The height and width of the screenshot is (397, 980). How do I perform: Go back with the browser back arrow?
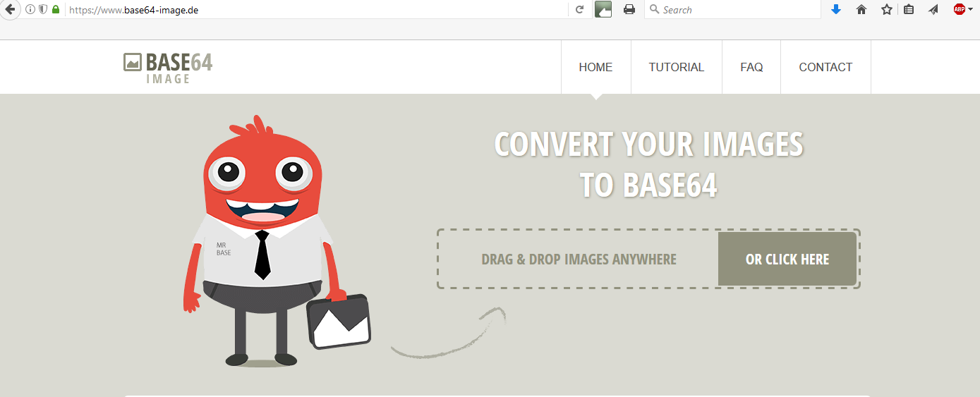10,9
